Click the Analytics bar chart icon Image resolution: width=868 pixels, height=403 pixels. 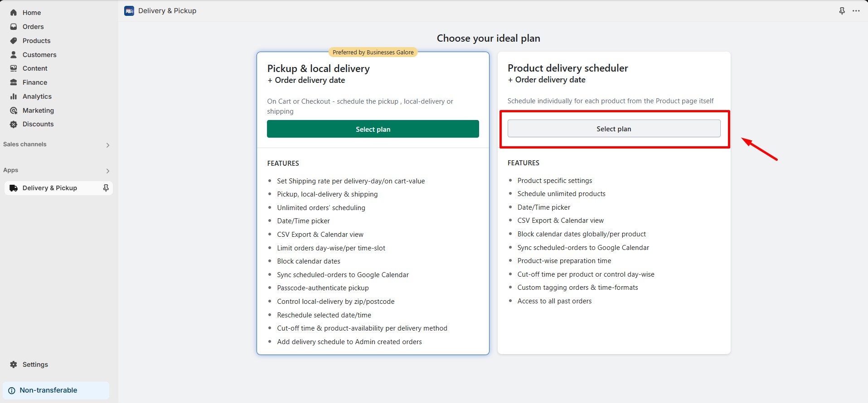click(14, 96)
